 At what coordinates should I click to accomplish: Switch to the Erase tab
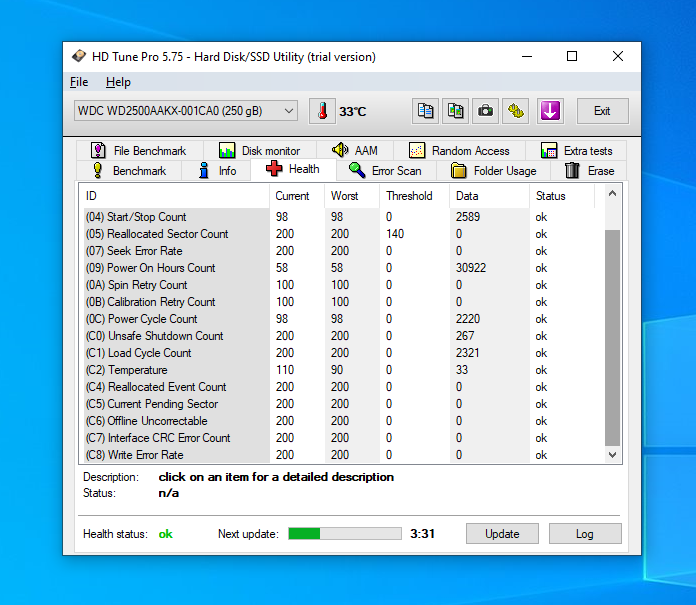[589, 170]
